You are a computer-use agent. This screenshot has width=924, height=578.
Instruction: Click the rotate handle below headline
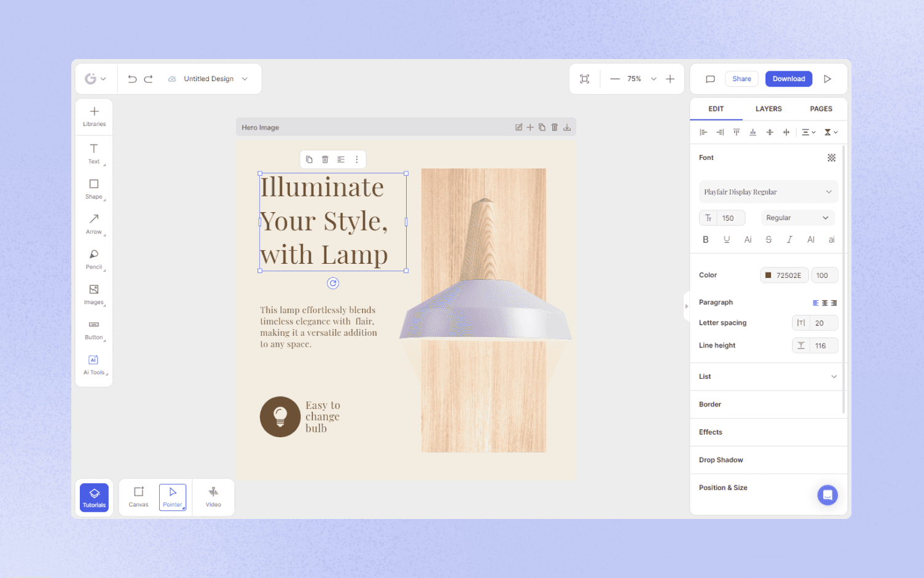(333, 283)
